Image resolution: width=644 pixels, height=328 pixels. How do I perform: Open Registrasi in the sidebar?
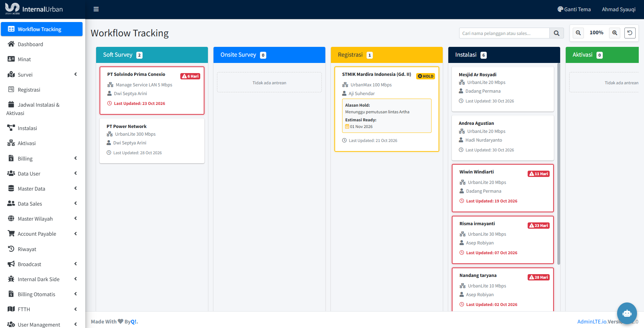click(42, 90)
